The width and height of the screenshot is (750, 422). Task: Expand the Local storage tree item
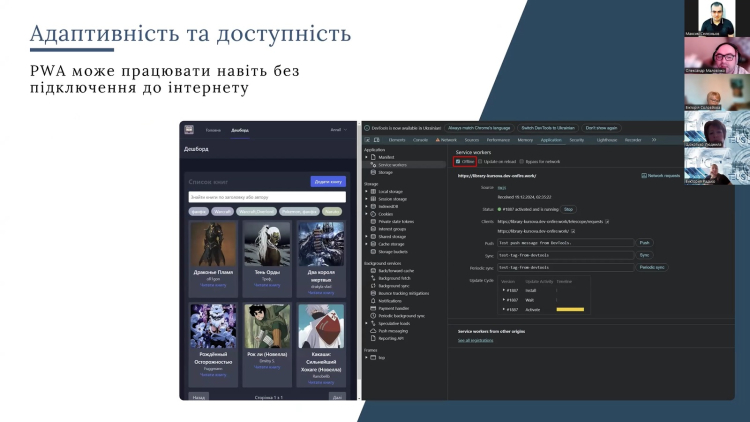367,191
